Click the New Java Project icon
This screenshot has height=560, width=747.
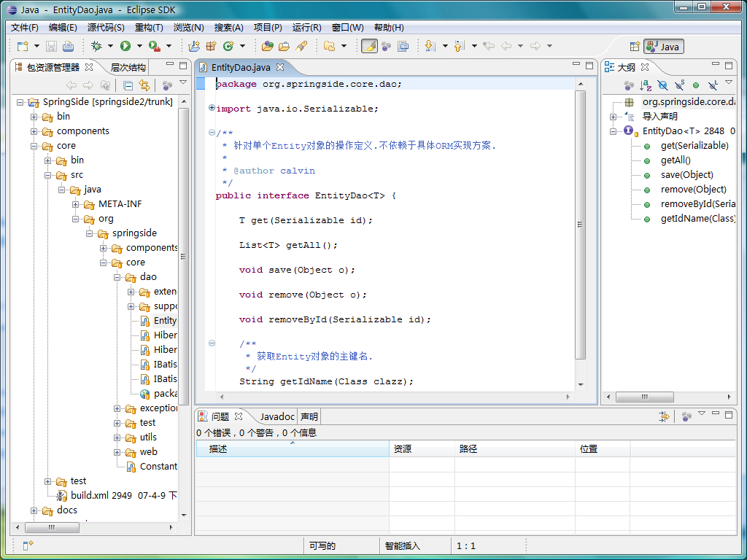[x=194, y=46]
